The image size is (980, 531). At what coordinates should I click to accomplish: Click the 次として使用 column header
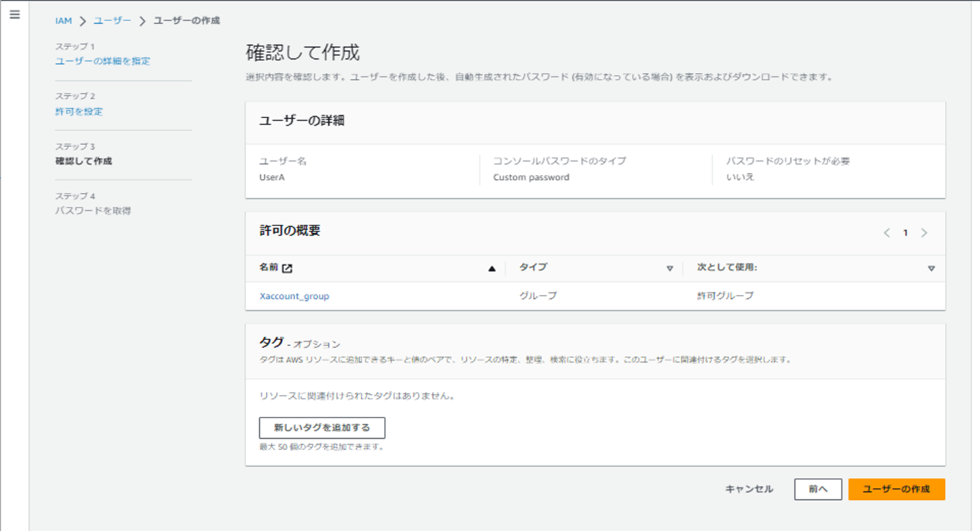tap(727, 267)
